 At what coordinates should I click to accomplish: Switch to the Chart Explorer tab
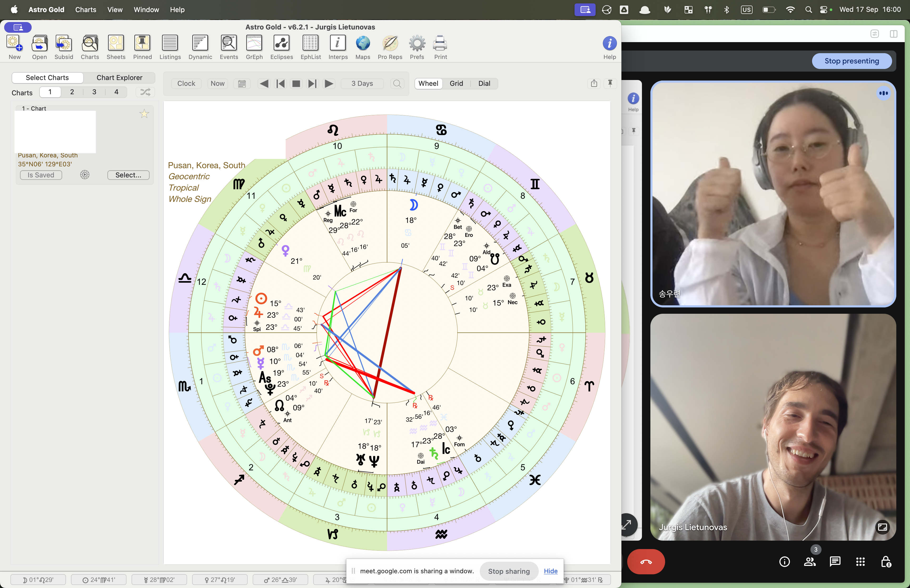(x=119, y=77)
